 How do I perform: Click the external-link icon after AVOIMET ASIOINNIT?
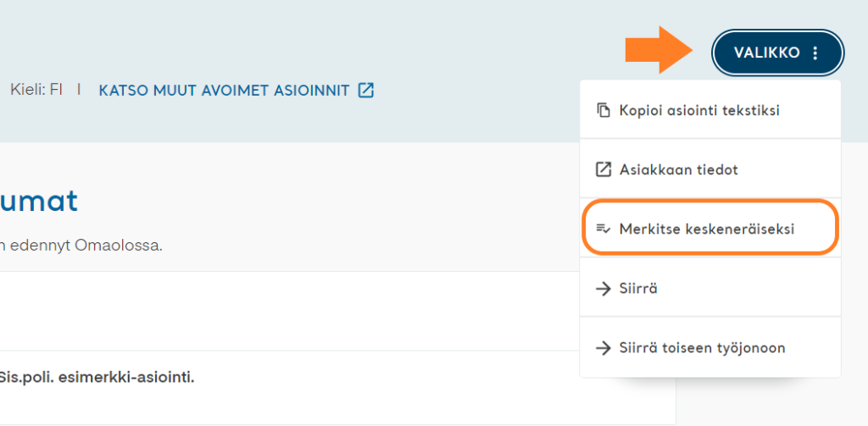[366, 90]
